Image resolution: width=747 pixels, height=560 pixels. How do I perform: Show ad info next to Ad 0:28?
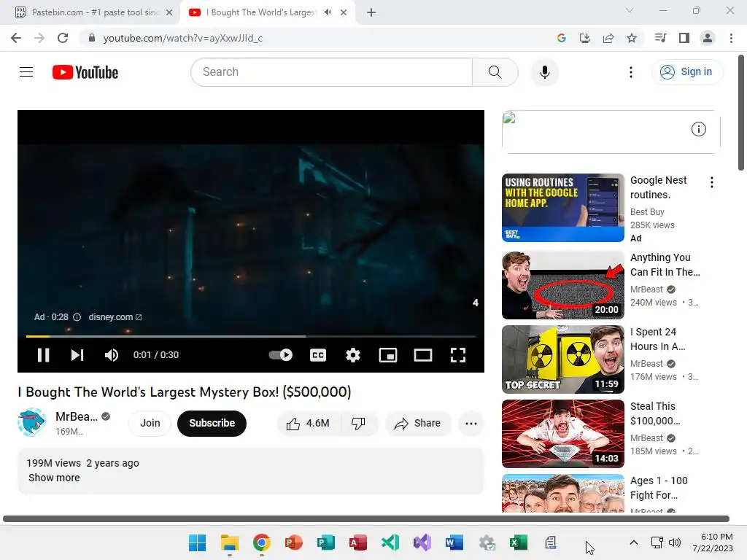tap(77, 317)
